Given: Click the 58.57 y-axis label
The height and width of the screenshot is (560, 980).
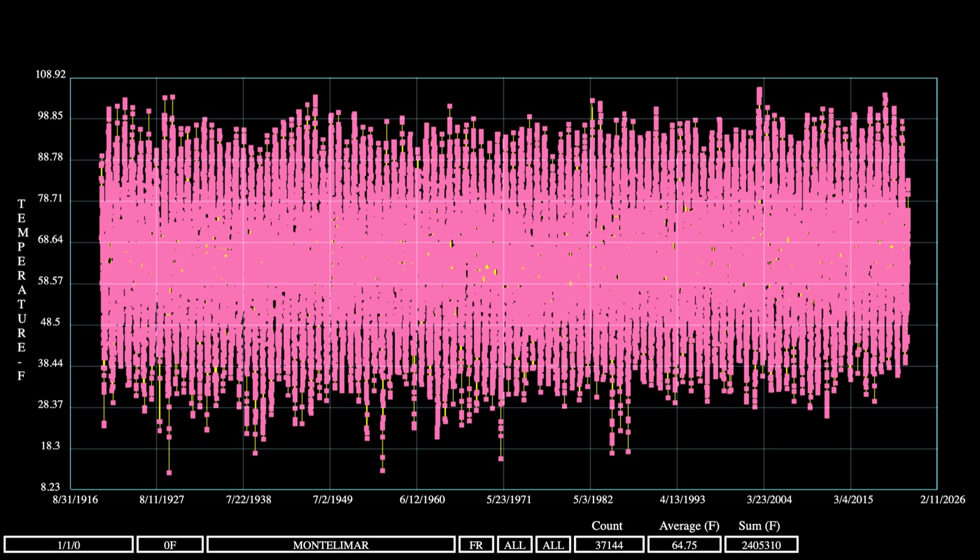Looking at the screenshot, I should 50,281.
